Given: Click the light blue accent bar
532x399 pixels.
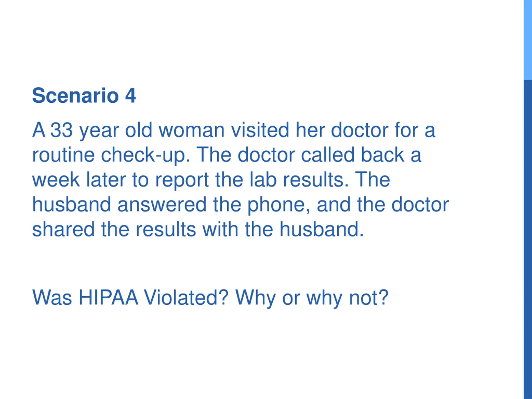Looking at the screenshot, I should click(x=528, y=40).
